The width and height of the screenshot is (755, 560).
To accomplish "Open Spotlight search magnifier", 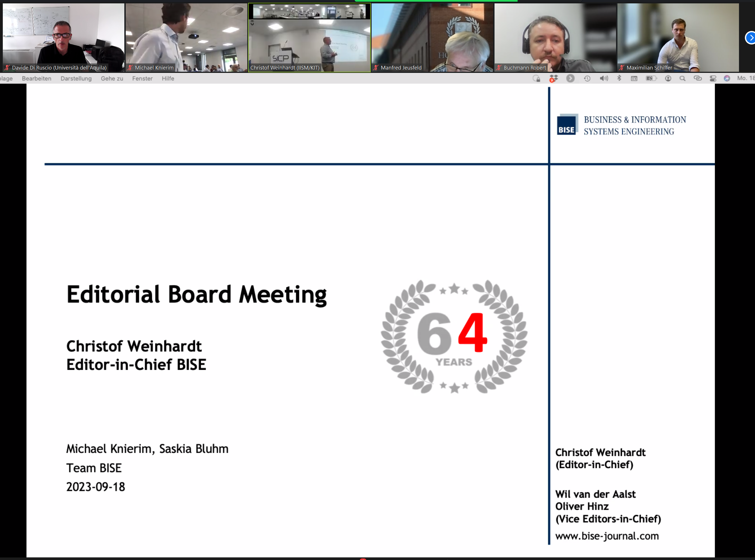I will click(x=682, y=78).
